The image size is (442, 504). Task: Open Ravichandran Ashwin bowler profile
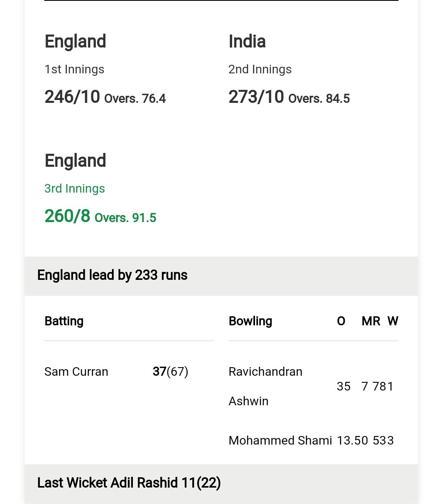pos(265,386)
